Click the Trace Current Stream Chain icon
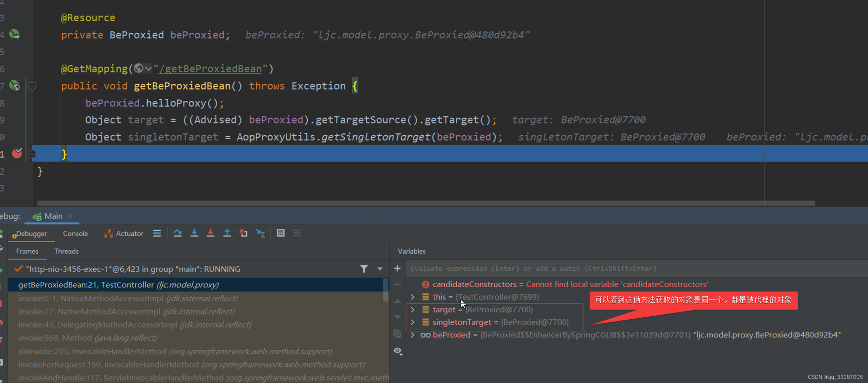The width and height of the screenshot is (868, 383). pos(297,233)
